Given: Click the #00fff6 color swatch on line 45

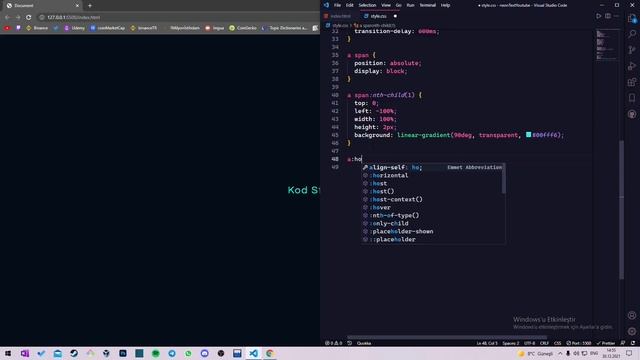Looking at the screenshot, I should [x=528, y=135].
